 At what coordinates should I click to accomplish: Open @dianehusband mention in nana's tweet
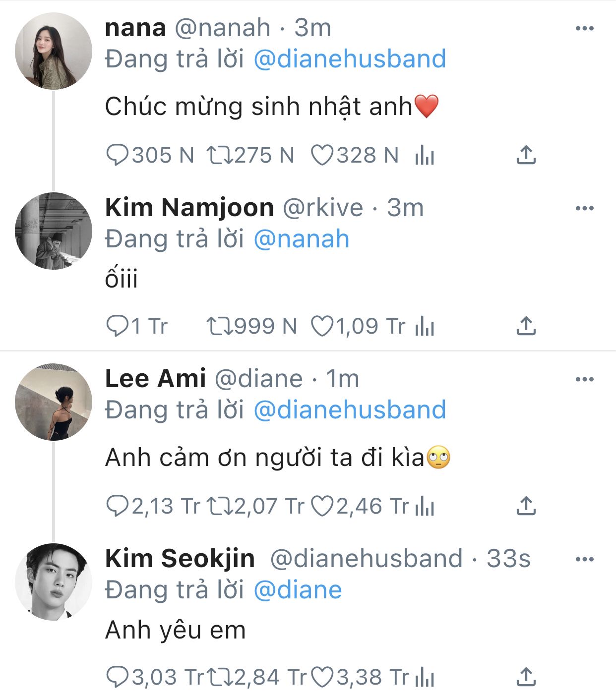350,59
